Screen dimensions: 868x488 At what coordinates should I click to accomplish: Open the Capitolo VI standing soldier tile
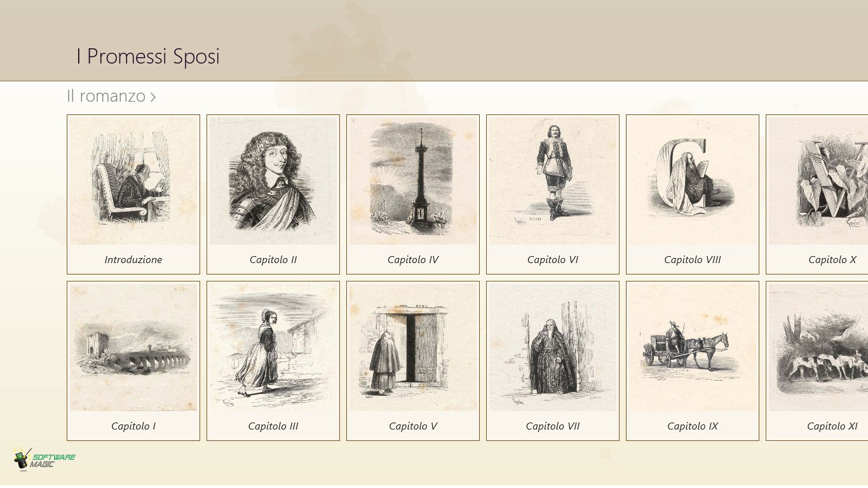(x=553, y=194)
